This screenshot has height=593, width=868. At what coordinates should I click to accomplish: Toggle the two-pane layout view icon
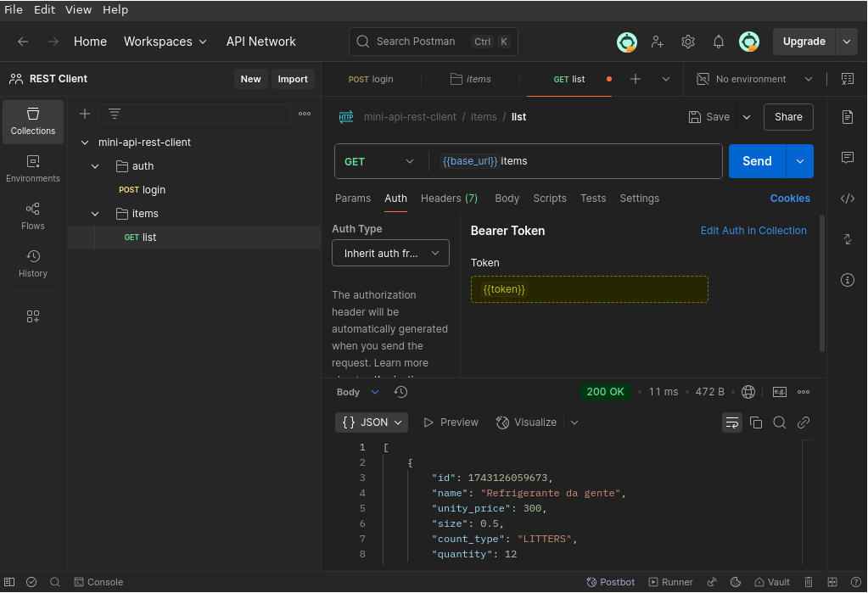(x=832, y=582)
